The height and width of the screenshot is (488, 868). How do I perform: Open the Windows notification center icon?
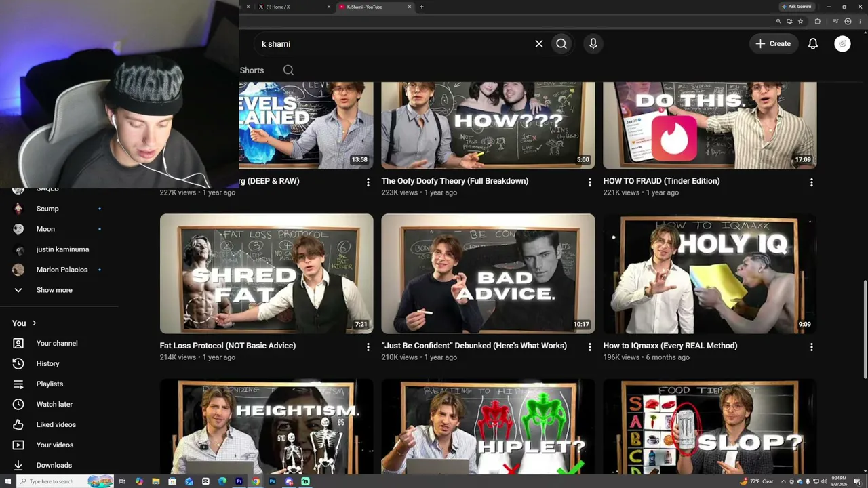pos(859,481)
